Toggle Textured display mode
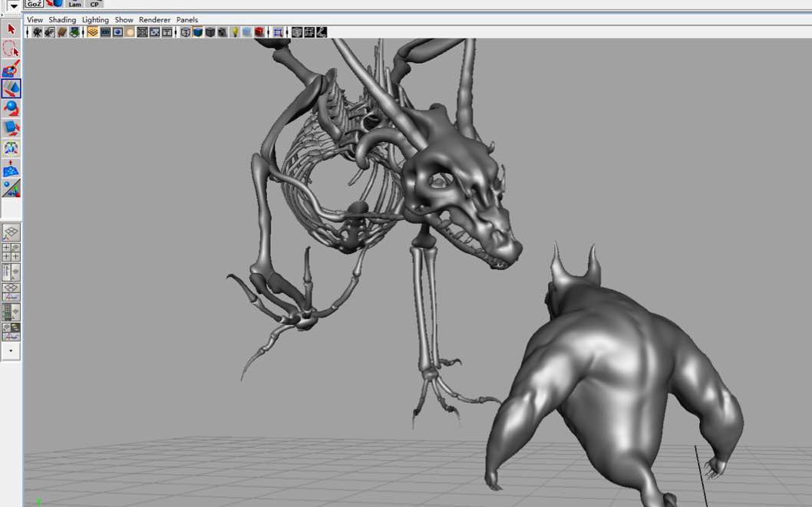The image size is (812, 507). click(223, 32)
